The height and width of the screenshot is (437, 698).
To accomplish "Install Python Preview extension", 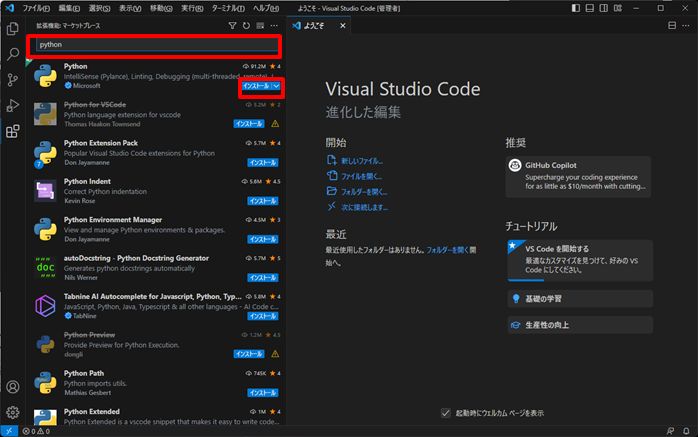I will coord(249,354).
